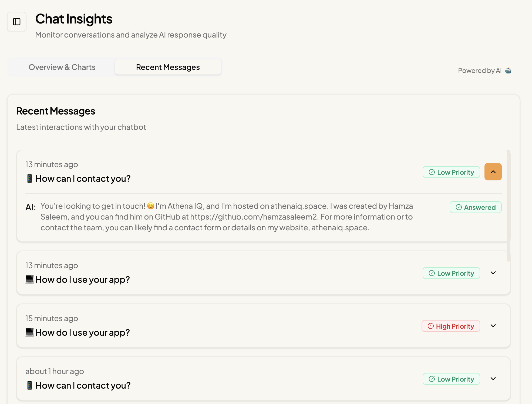532x404 pixels.
Task: Collapse the expanded 'How can I contact you?' message
Action: point(493,172)
